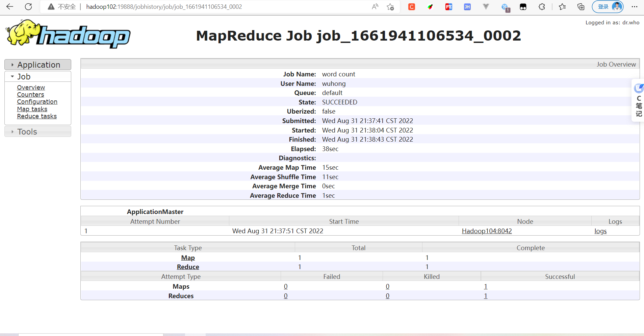
Task: Click the Start Time column header
Action: tap(344, 221)
